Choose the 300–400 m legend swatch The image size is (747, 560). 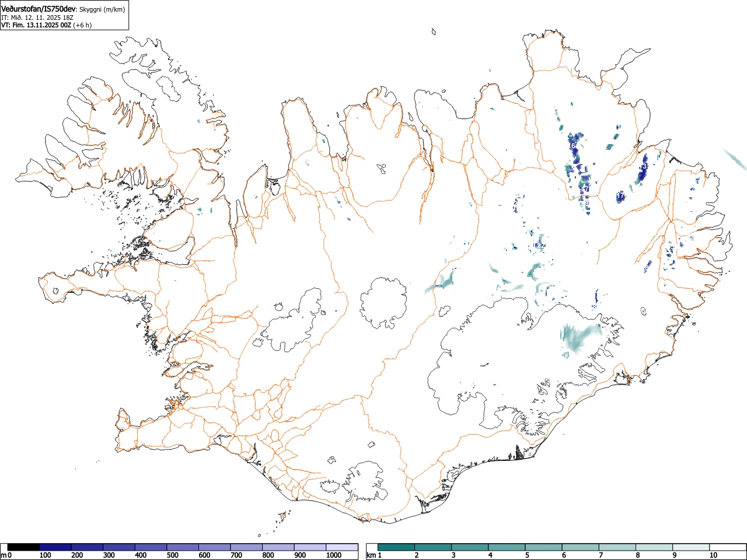pyautogui.click(x=119, y=547)
